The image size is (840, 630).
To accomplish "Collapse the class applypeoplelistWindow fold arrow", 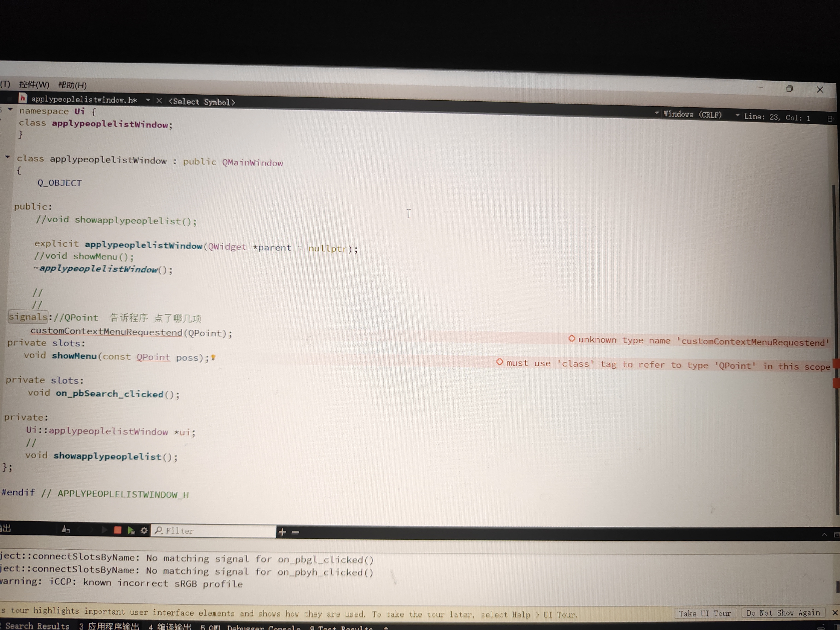I will (x=8, y=156).
